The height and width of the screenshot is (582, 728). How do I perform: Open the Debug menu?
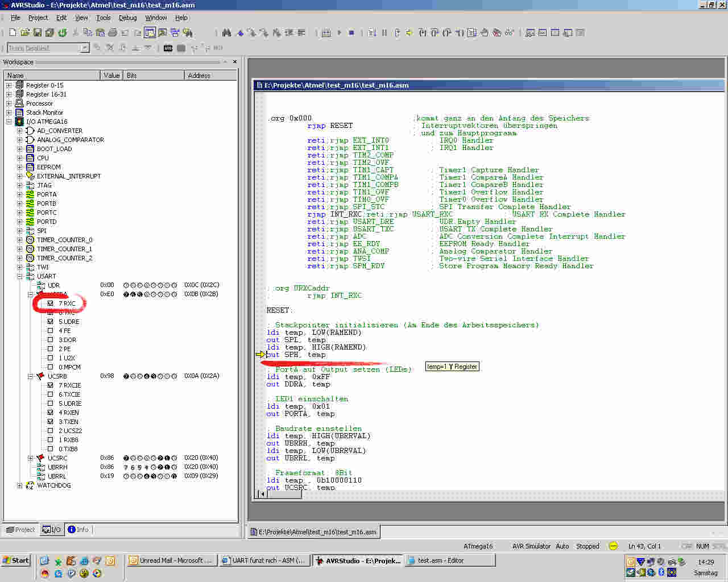point(127,18)
